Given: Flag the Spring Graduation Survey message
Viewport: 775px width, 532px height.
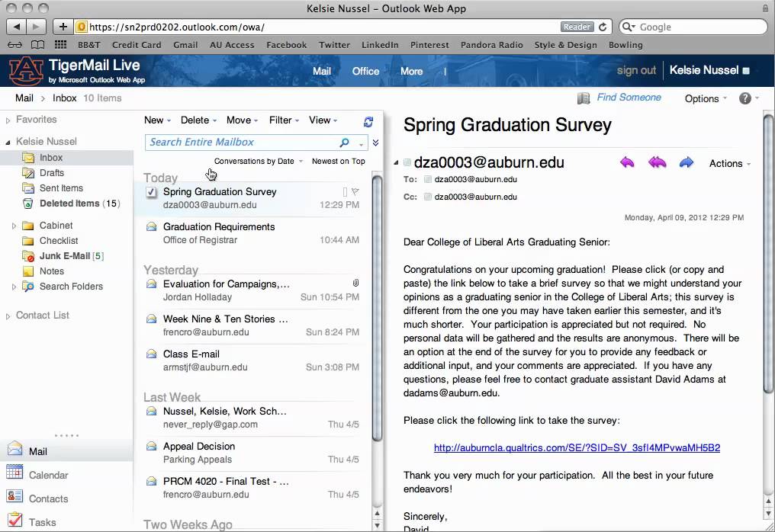Looking at the screenshot, I should [x=355, y=192].
